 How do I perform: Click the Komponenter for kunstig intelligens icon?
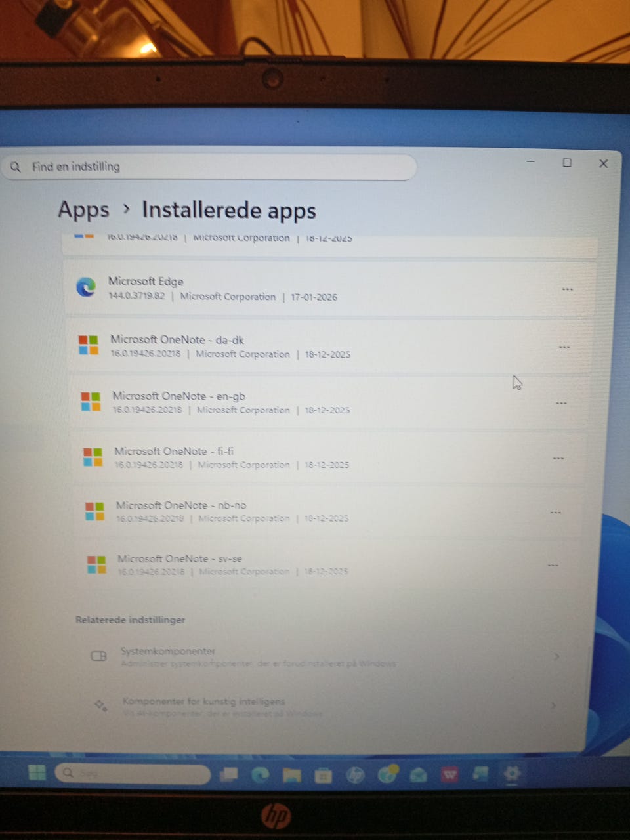click(x=101, y=705)
